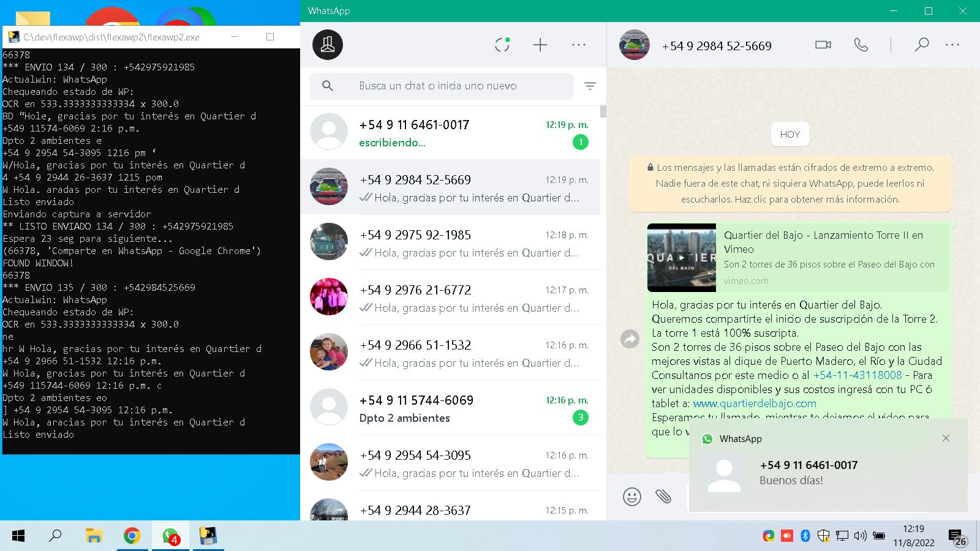
Task: Click the 'HOY' date label
Action: pos(790,135)
